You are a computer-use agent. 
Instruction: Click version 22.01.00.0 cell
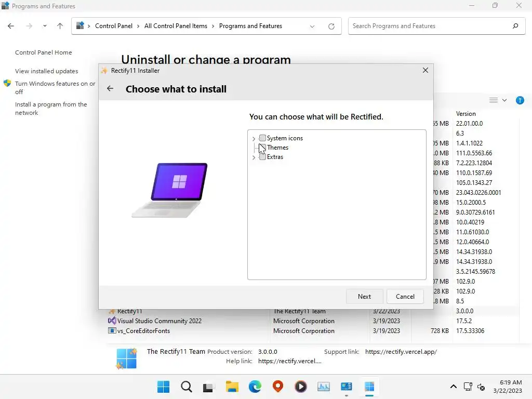[469, 124]
